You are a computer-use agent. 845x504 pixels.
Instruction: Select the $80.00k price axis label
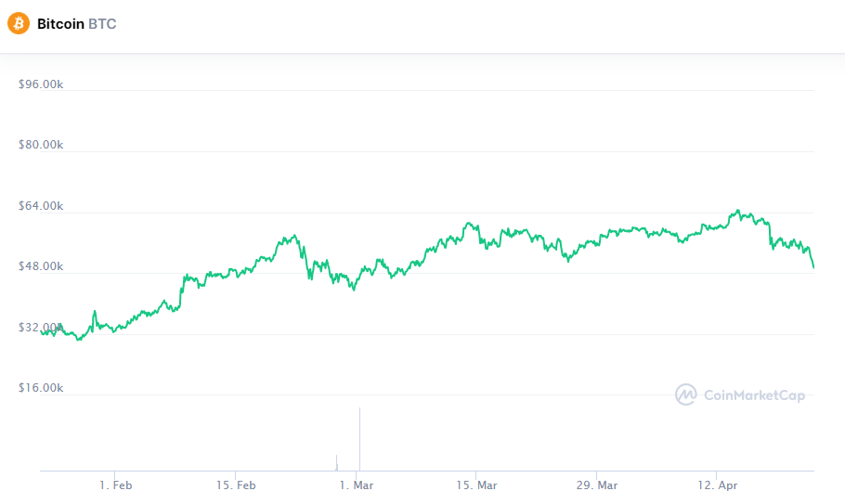click(41, 145)
